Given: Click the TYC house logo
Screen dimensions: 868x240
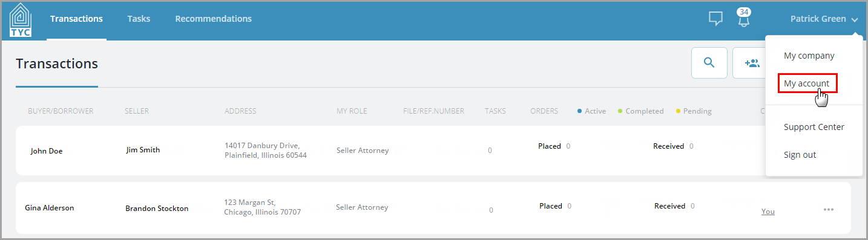Looking at the screenshot, I should (x=21, y=19).
